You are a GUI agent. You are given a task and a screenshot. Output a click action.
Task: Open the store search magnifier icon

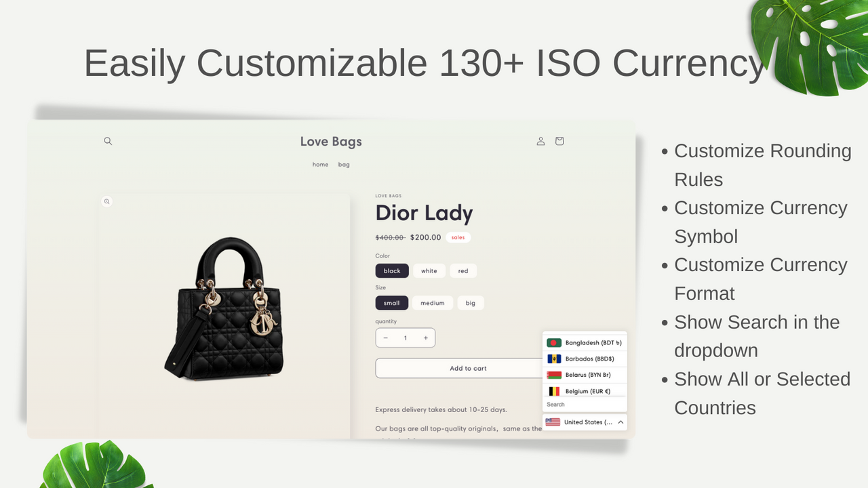click(x=108, y=141)
